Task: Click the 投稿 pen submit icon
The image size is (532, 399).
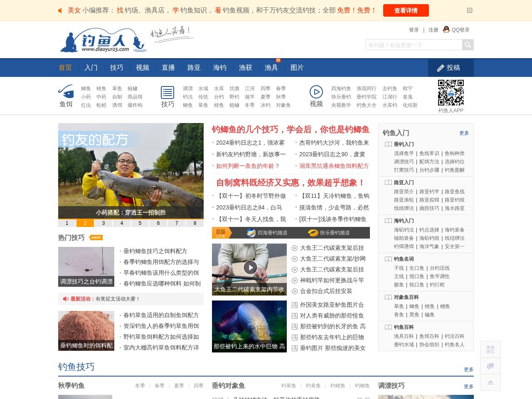Action: (x=441, y=68)
